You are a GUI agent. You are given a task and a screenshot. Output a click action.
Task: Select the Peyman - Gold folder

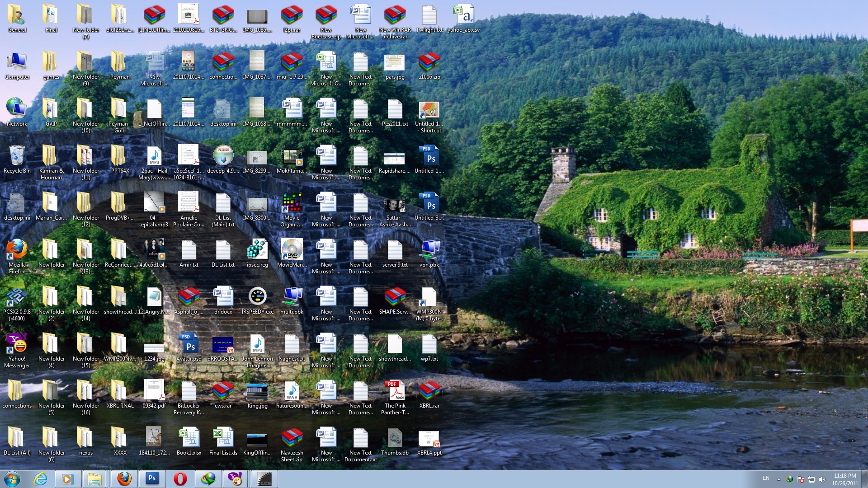pyautogui.click(x=120, y=115)
